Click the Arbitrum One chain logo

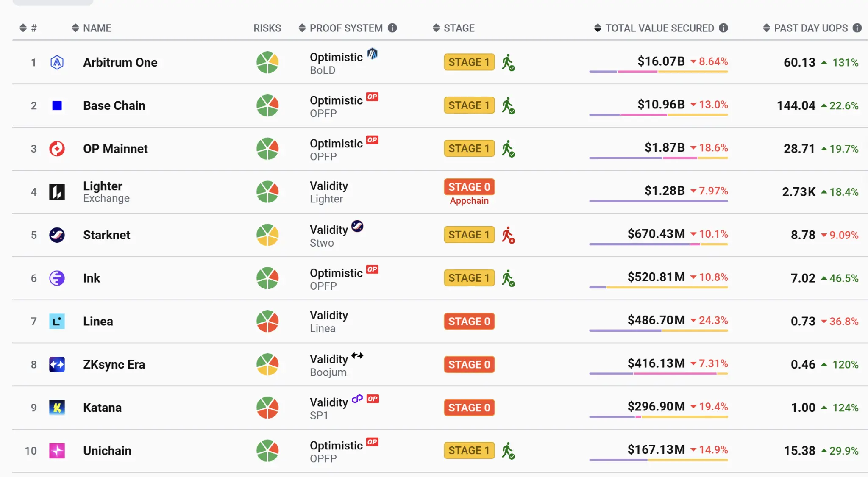[57, 62]
